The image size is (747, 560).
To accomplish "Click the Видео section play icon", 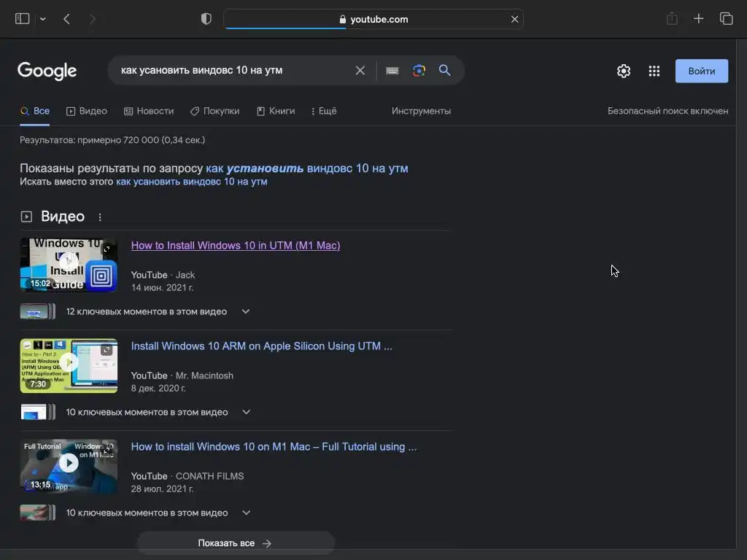I will [x=27, y=217].
